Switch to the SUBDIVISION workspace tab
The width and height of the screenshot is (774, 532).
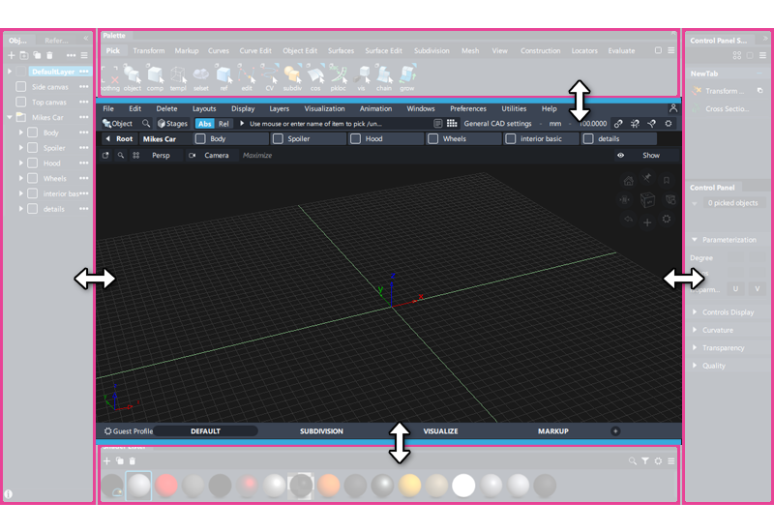pyautogui.click(x=321, y=431)
